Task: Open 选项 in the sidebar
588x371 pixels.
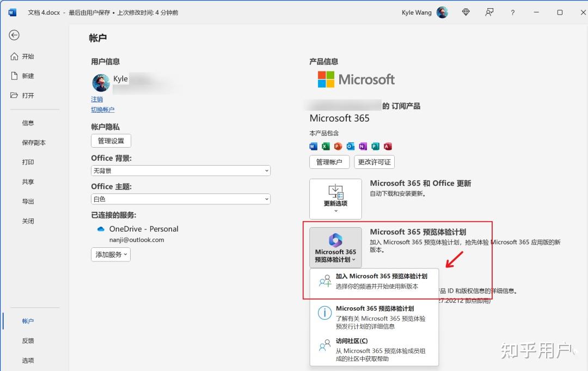Action: point(28,361)
